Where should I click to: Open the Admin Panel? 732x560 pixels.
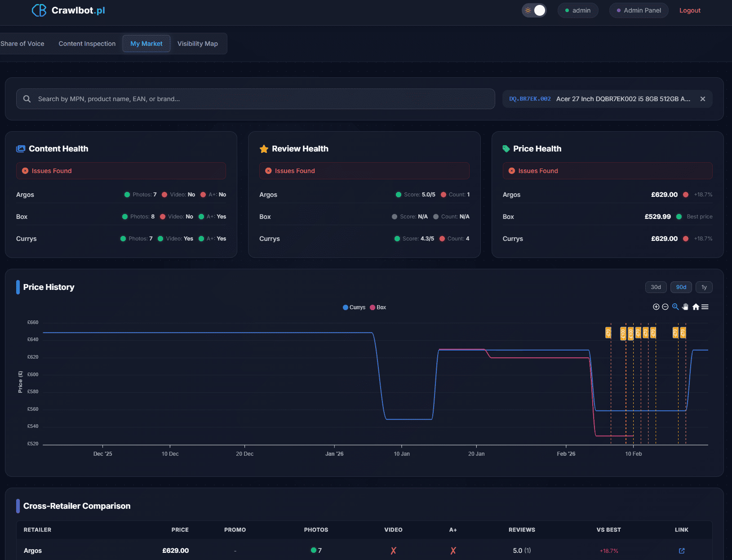pos(639,10)
